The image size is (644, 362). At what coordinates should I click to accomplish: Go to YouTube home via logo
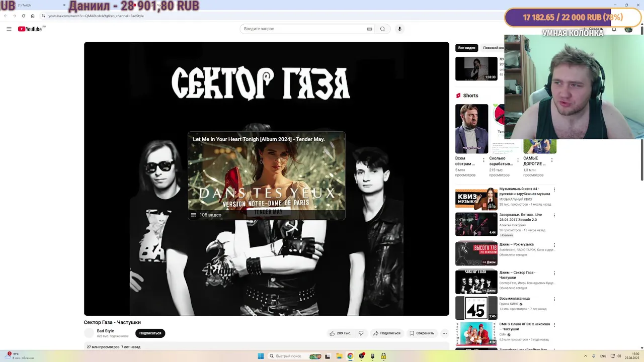click(30, 29)
